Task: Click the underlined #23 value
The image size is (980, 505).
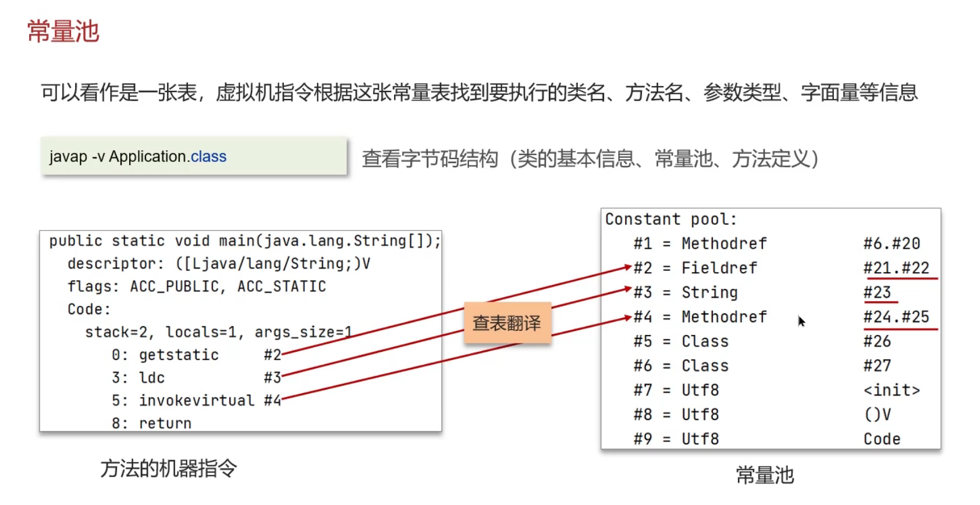Action: 877,292
